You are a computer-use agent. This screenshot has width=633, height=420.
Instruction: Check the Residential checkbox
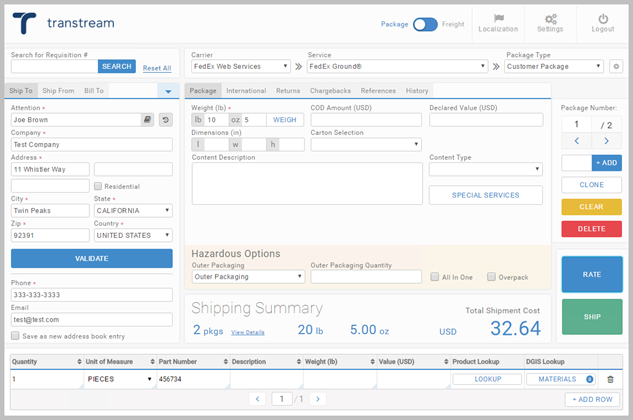pyautogui.click(x=98, y=186)
